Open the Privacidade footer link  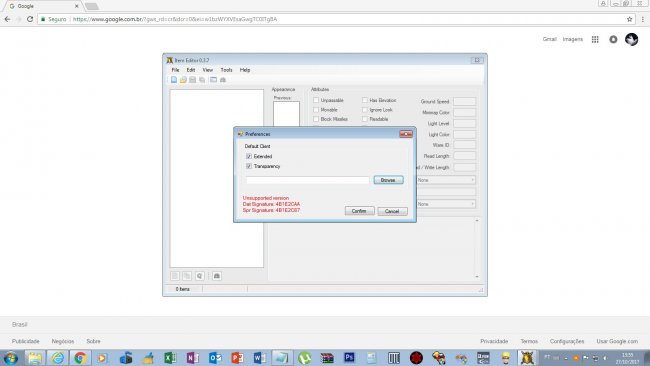[494, 342]
